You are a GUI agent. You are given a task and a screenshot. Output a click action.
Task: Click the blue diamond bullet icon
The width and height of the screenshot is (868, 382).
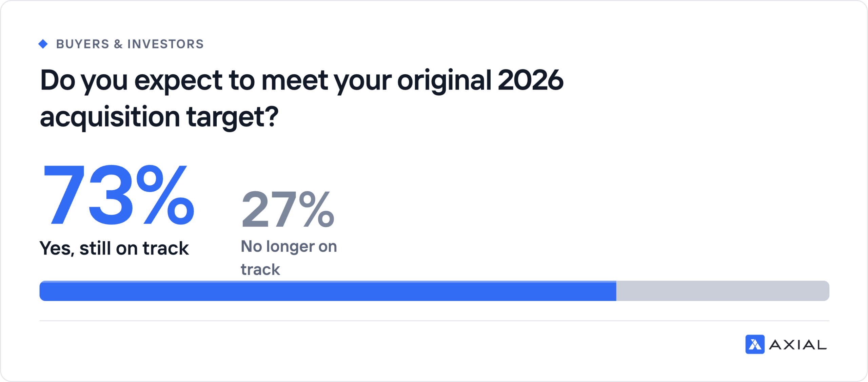pos(43,44)
